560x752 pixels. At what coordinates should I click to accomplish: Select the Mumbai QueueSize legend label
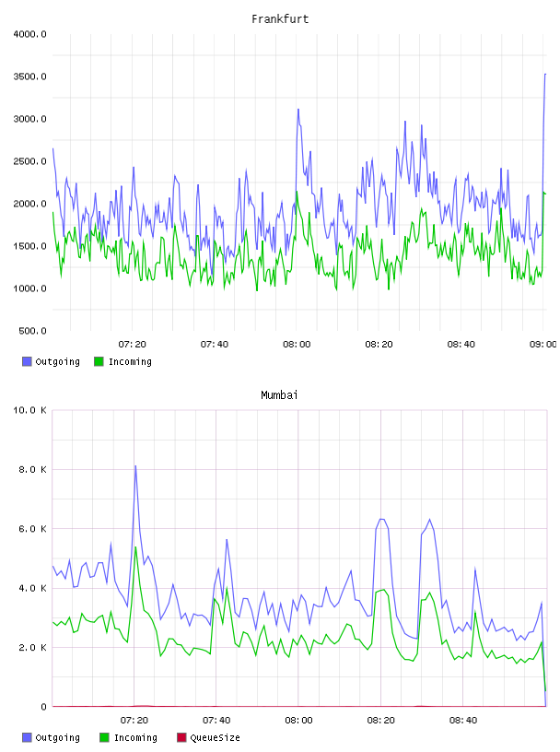click(215, 737)
